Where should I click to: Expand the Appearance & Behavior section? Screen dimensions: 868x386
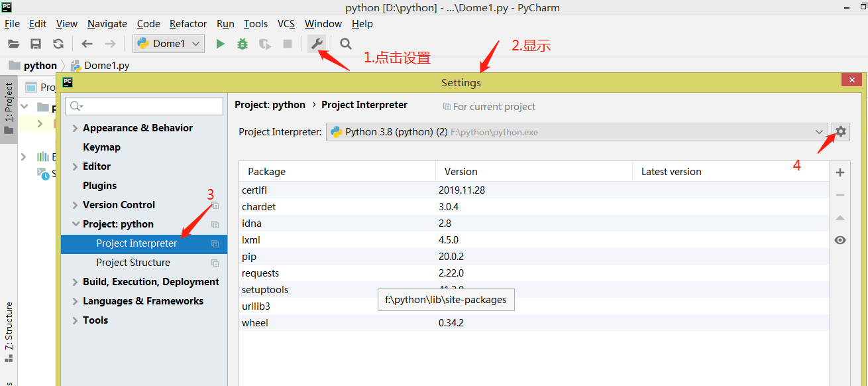coord(76,127)
